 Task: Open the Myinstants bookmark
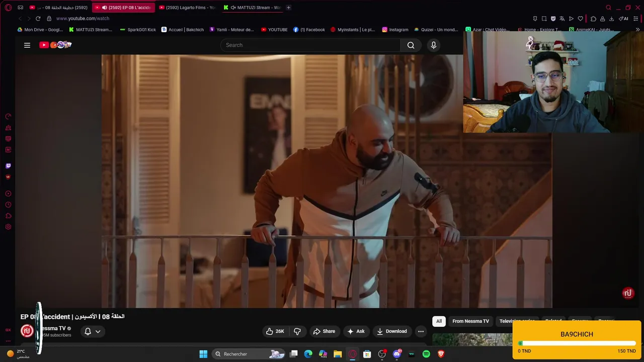coord(353,30)
